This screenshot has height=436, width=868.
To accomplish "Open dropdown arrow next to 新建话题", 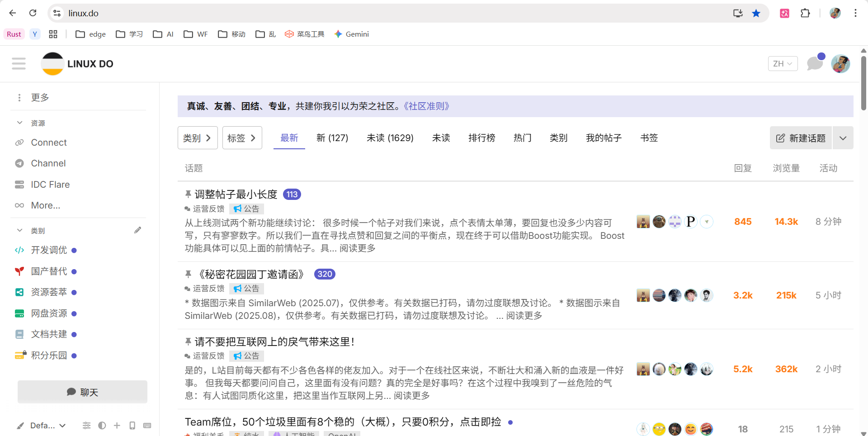I will 843,138.
